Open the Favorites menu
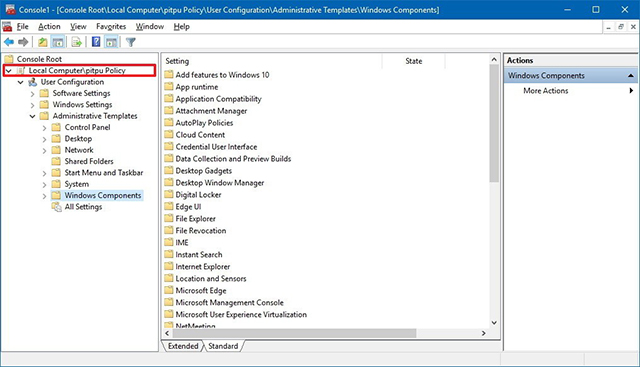 [111, 27]
